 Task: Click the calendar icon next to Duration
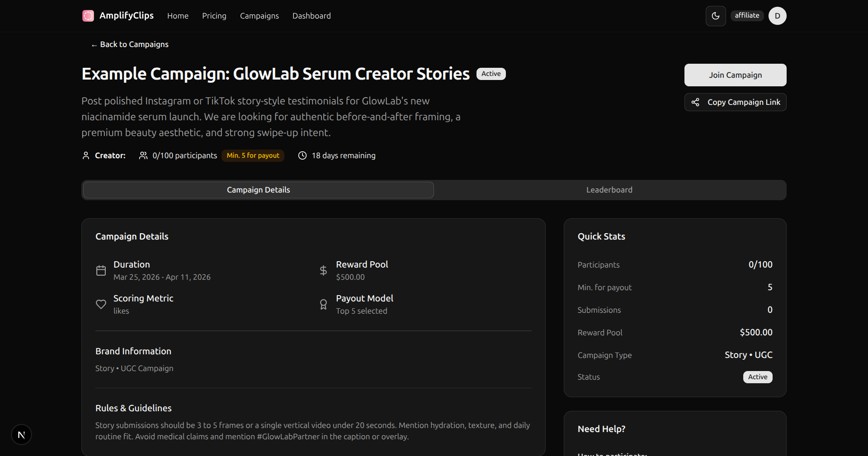click(x=101, y=270)
